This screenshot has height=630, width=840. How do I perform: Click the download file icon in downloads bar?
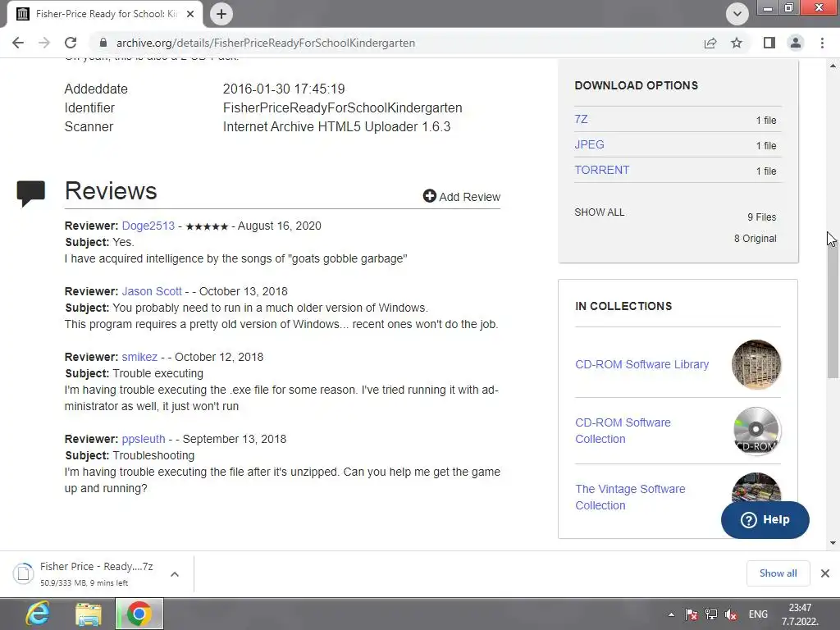tap(24, 573)
